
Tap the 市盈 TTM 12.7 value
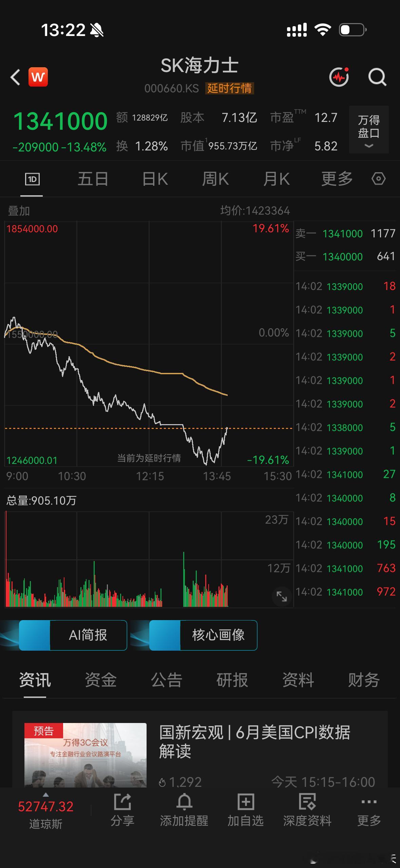pyautogui.click(x=304, y=117)
